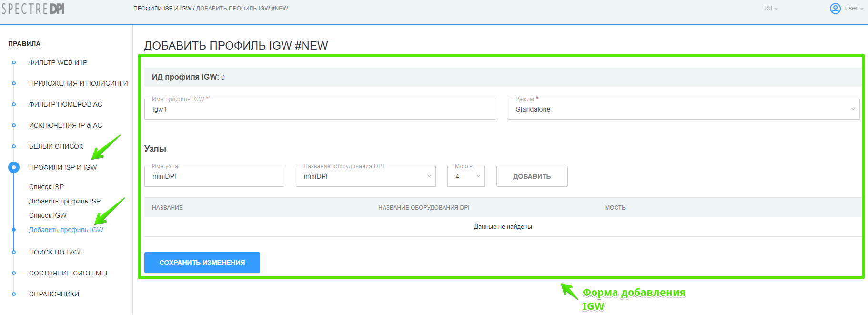Click the user account avatar icon

point(835,9)
